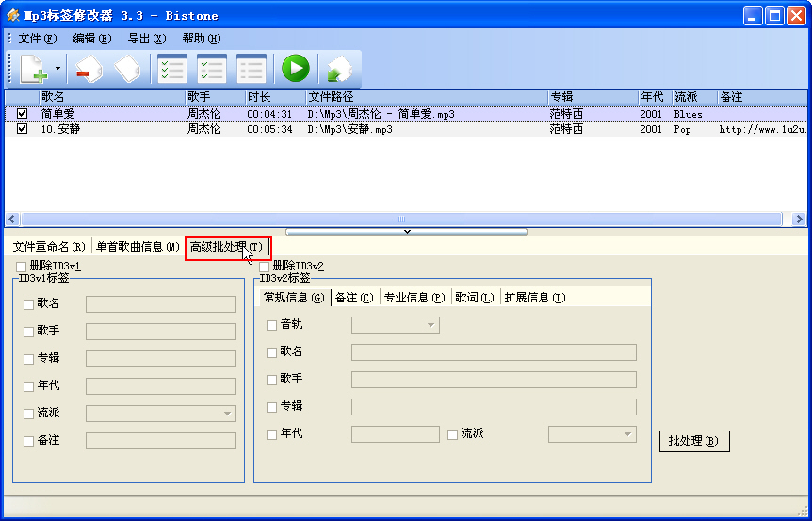
Task: Open the 歌词 sub-tab in ID3v2 panel
Action: tap(474, 298)
